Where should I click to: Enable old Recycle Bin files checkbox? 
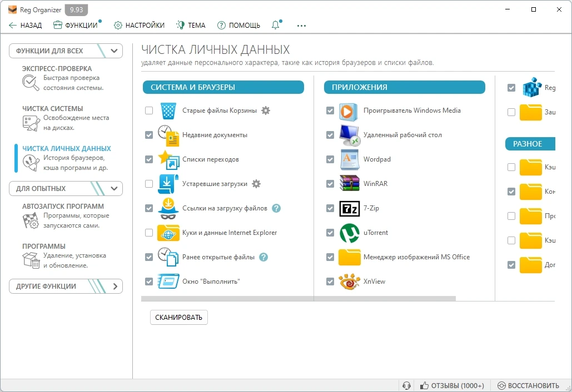pyautogui.click(x=149, y=110)
